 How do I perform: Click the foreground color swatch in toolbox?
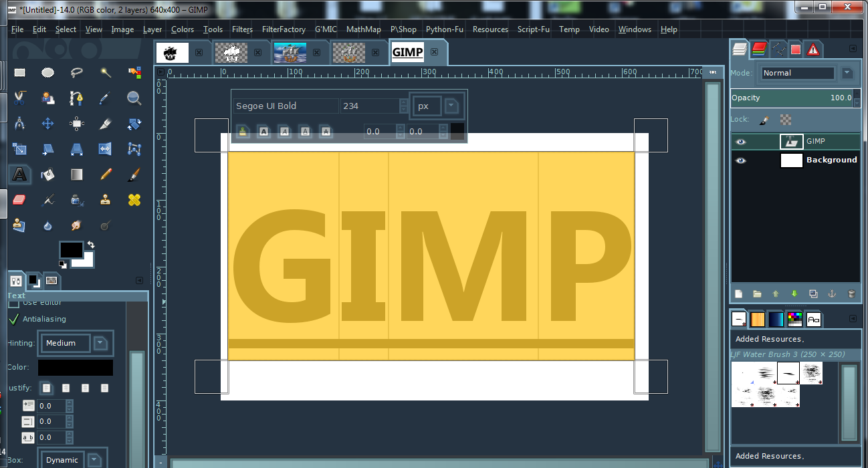[71, 250]
